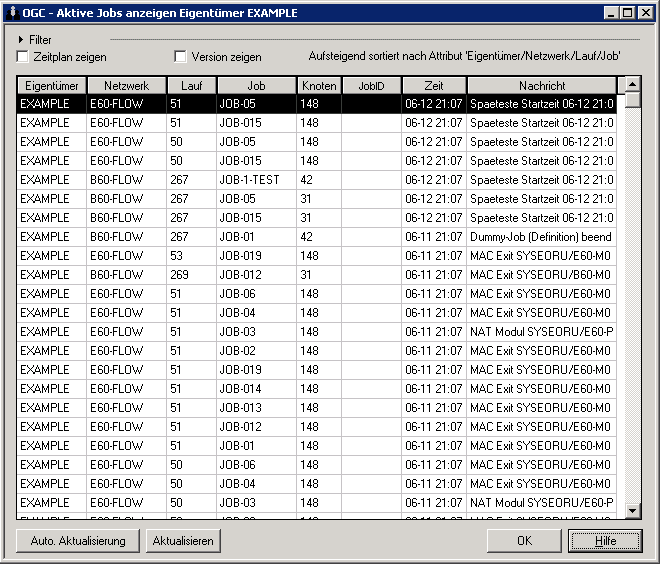Click the scrollbar down arrow

(x=633, y=511)
